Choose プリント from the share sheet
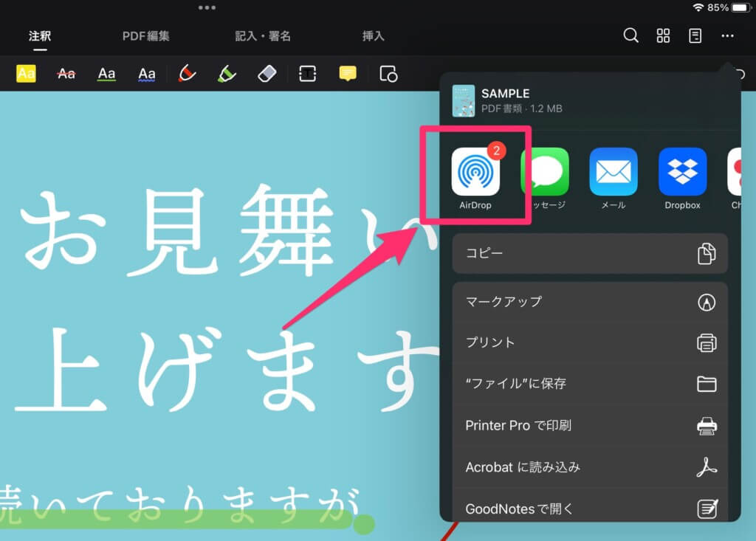The height and width of the screenshot is (541, 756). point(589,342)
